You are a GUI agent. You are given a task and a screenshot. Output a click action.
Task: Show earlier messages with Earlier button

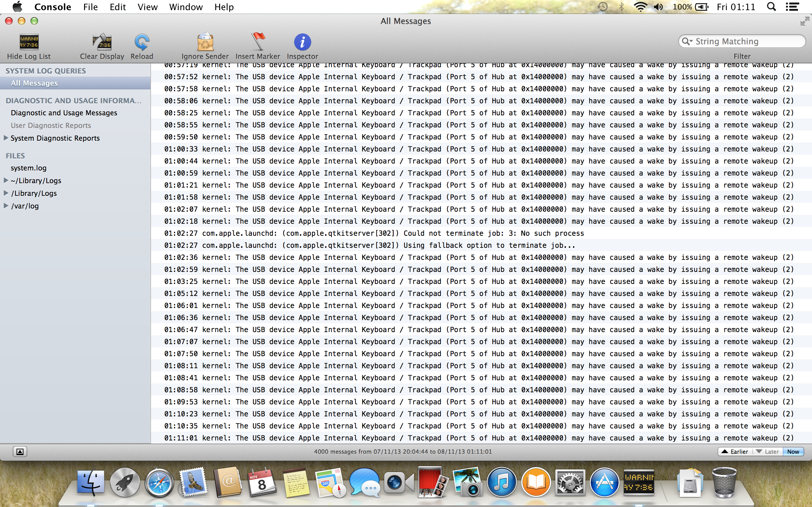(735, 452)
